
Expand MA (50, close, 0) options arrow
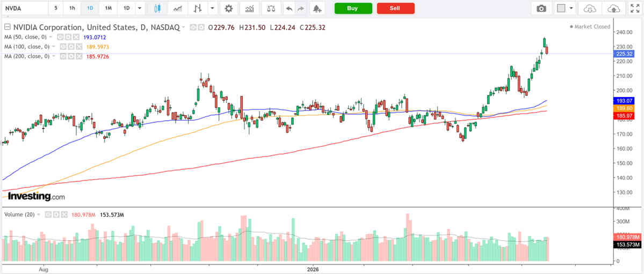(x=50, y=37)
